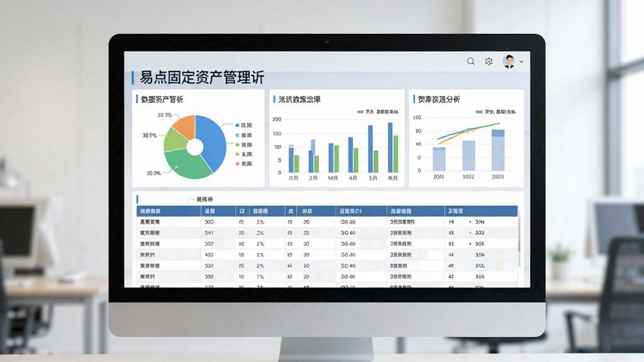Screen dimensions: 644x362
Task: Click the page title beginning 易点固定资产管理
Action: pos(202,77)
